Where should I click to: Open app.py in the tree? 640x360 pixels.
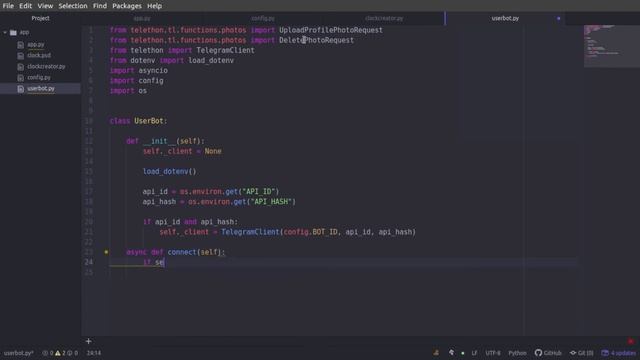tap(36, 44)
